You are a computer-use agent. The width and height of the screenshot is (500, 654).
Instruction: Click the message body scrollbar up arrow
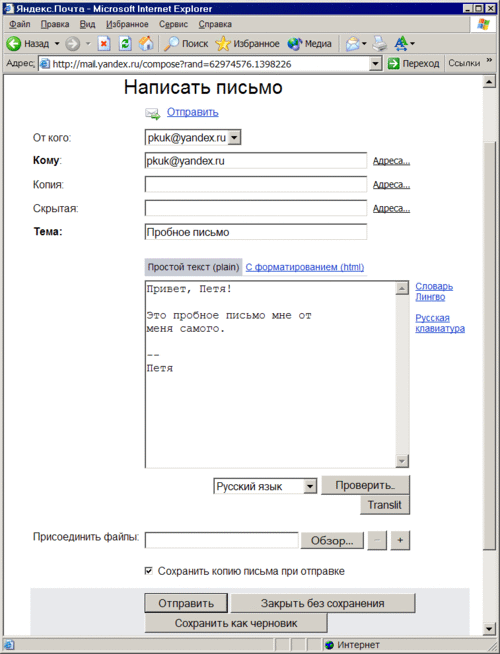click(x=402, y=288)
